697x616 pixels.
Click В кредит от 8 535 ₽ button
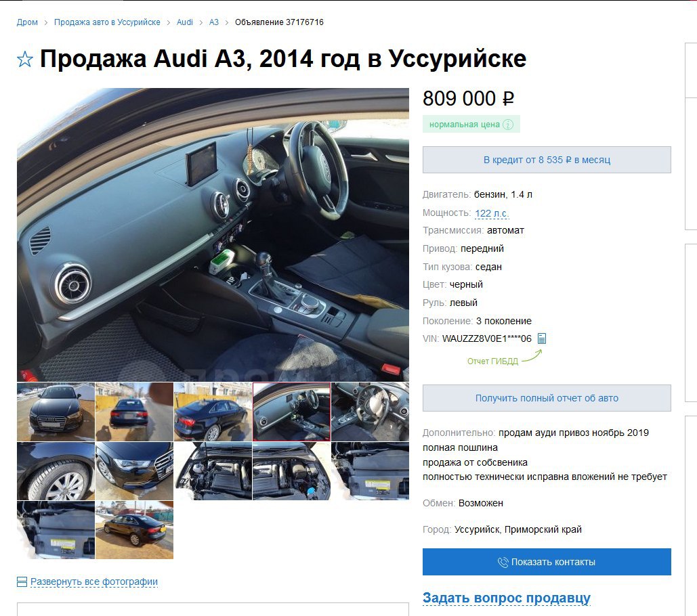point(547,160)
